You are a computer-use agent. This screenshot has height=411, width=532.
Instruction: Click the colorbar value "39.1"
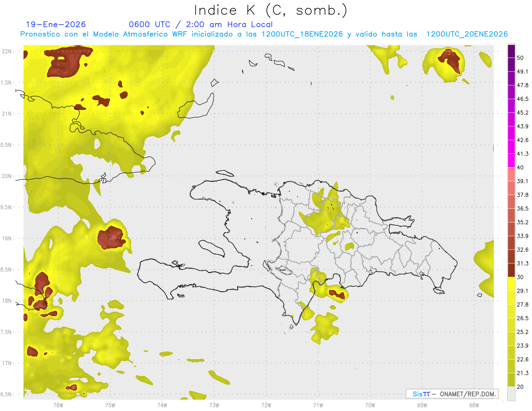(523, 181)
